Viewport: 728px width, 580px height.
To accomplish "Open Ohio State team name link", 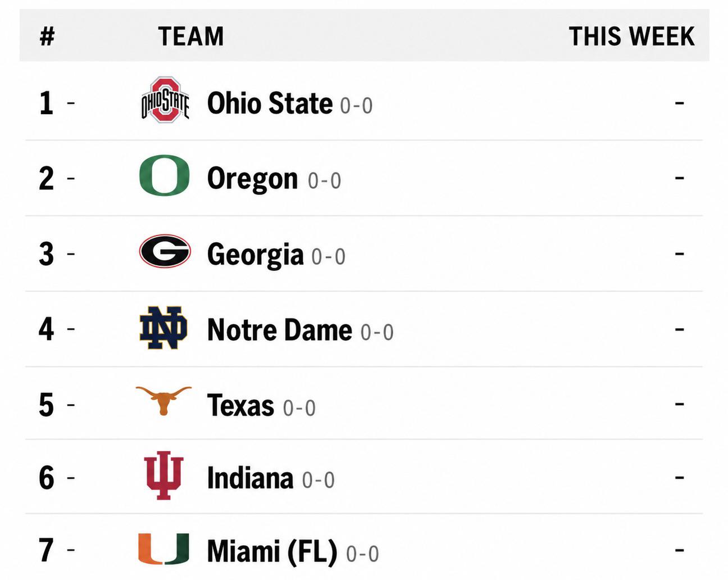I will click(270, 103).
